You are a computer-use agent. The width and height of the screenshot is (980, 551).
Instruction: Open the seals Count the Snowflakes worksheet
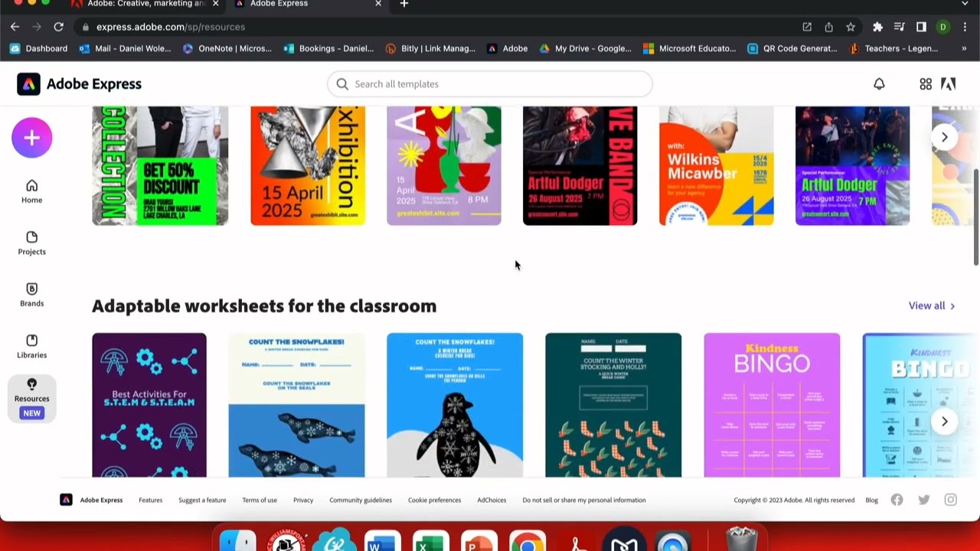[296, 405]
